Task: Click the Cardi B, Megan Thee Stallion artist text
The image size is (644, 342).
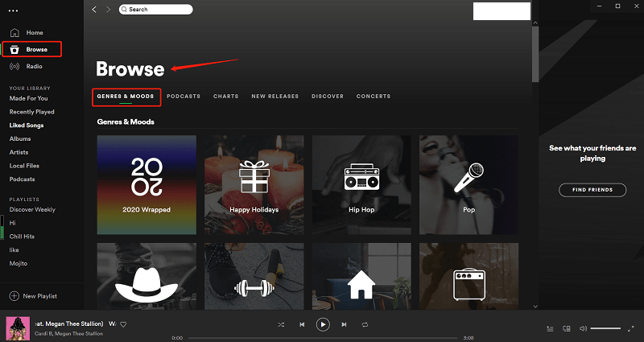Action: coord(68,333)
